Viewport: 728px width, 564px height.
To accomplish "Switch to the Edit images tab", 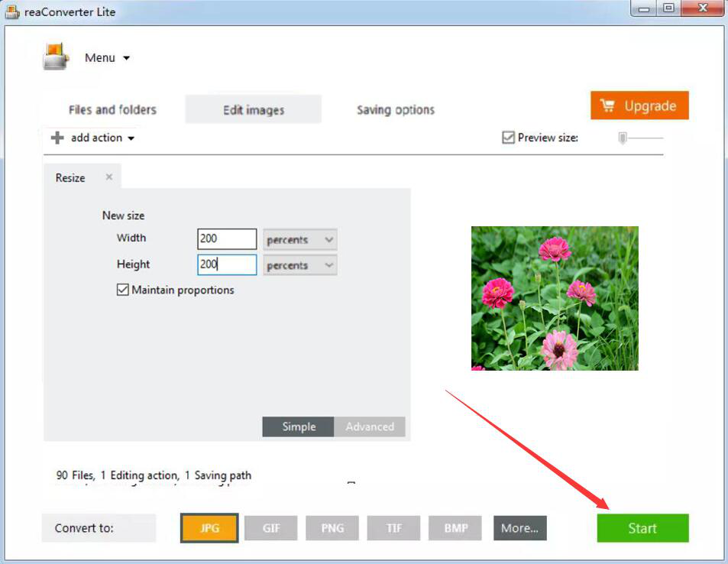I will coord(254,109).
